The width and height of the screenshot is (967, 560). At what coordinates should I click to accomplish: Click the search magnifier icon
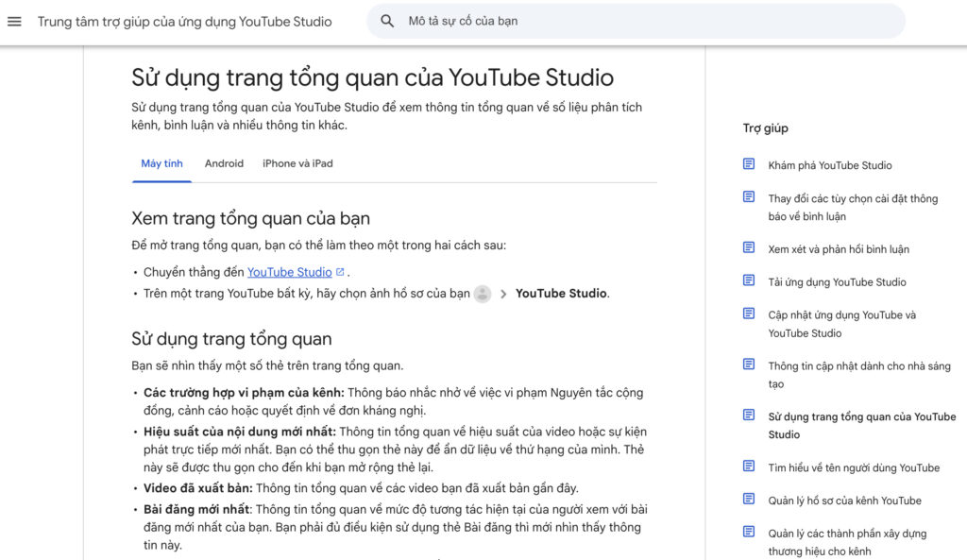[387, 21]
